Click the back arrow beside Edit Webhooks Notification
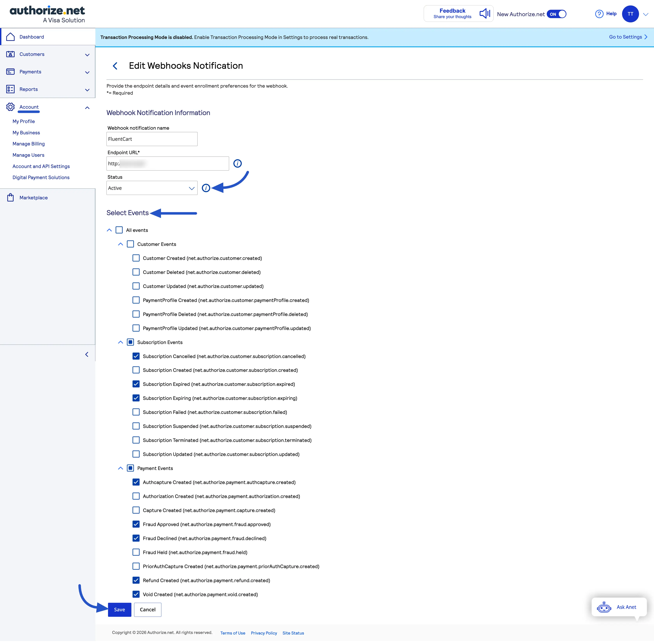The height and width of the screenshot is (644, 654). 115,66
